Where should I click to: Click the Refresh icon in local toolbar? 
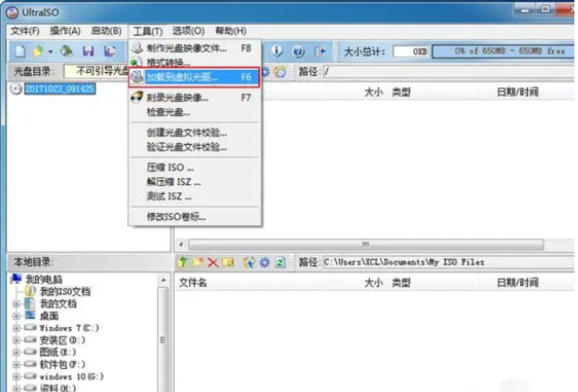point(280,262)
